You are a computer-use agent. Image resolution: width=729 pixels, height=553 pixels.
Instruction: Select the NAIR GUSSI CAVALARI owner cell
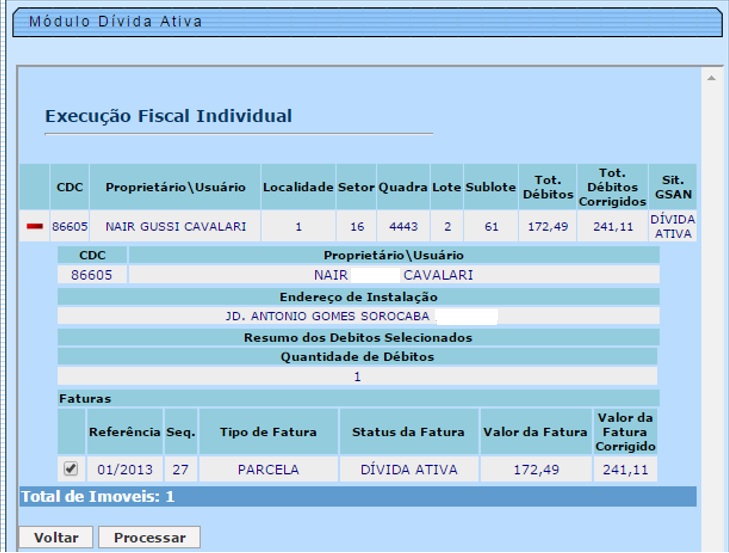pos(175,227)
